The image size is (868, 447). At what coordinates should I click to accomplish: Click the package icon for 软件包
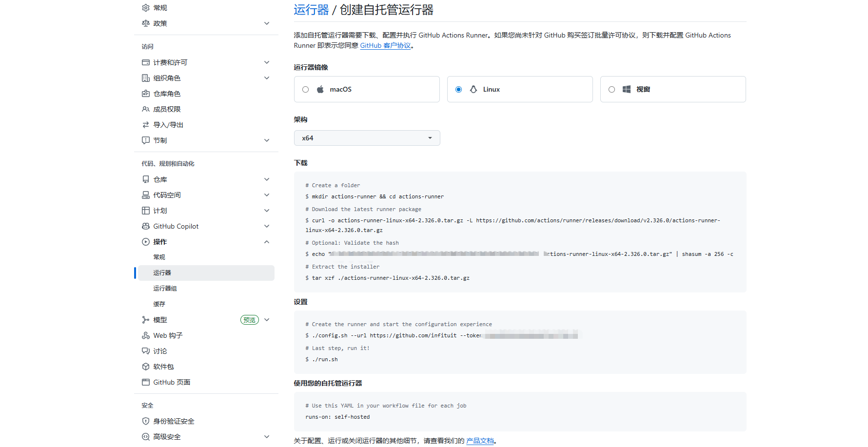(x=145, y=367)
